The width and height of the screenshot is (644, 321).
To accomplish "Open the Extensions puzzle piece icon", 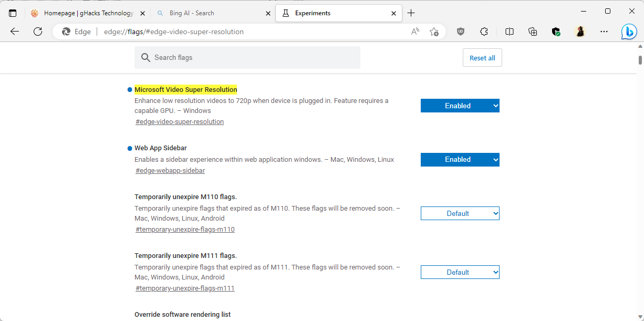I will pos(484,32).
